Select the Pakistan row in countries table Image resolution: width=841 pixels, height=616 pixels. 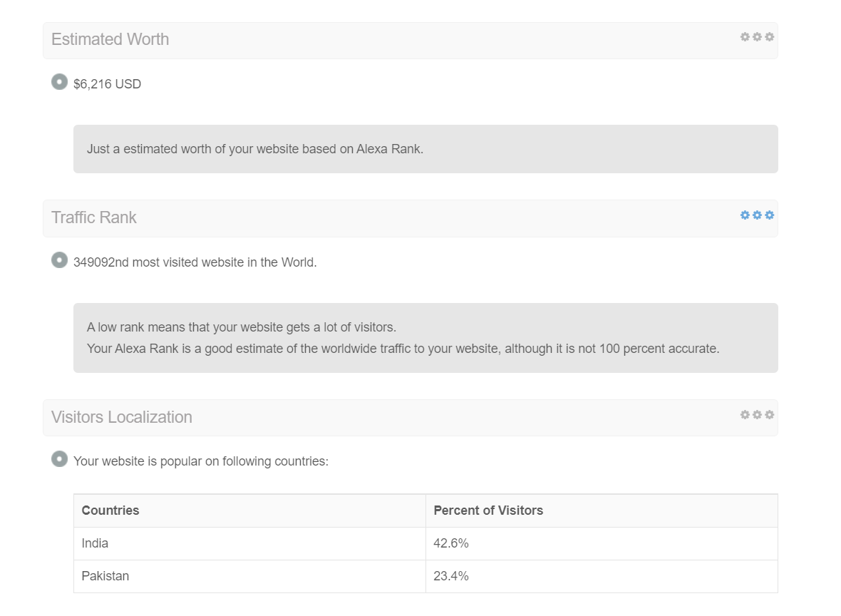pos(426,576)
